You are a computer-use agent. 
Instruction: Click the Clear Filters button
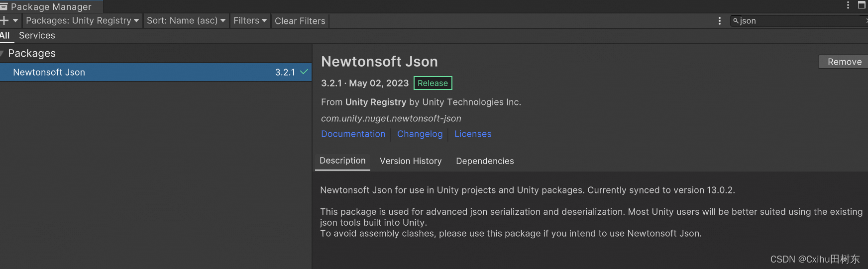point(300,21)
